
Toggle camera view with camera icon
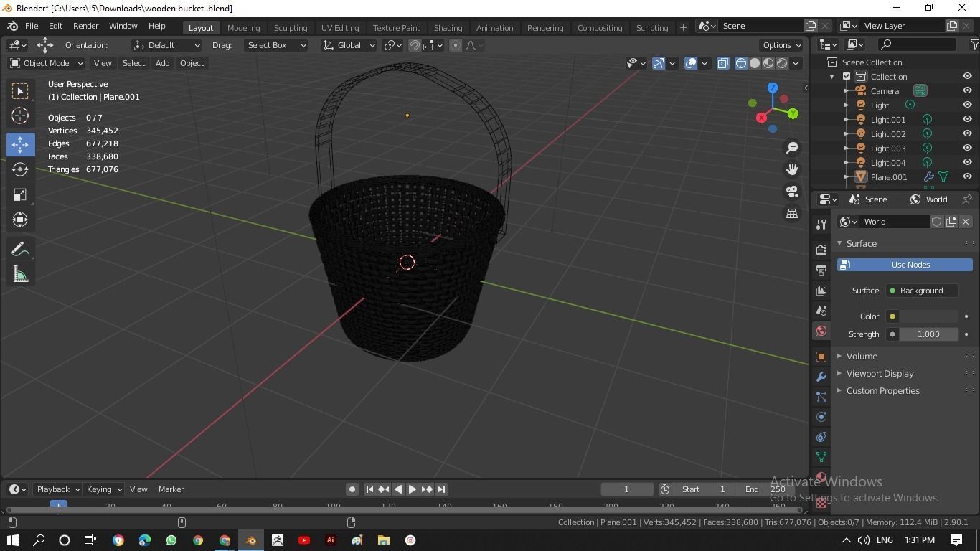(x=792, y=192)
